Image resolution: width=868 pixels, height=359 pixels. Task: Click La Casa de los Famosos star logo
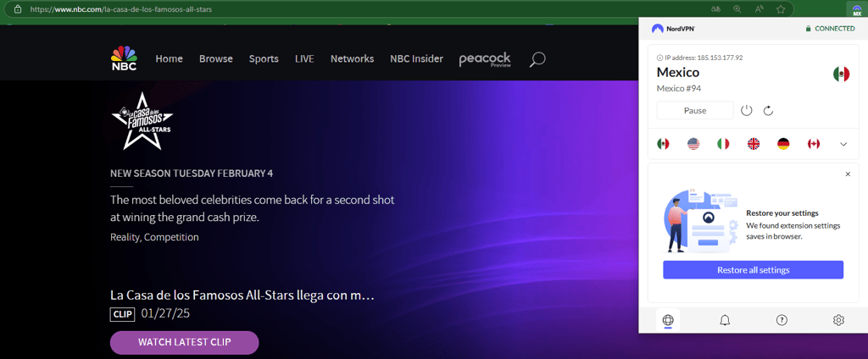click(142, 121)
